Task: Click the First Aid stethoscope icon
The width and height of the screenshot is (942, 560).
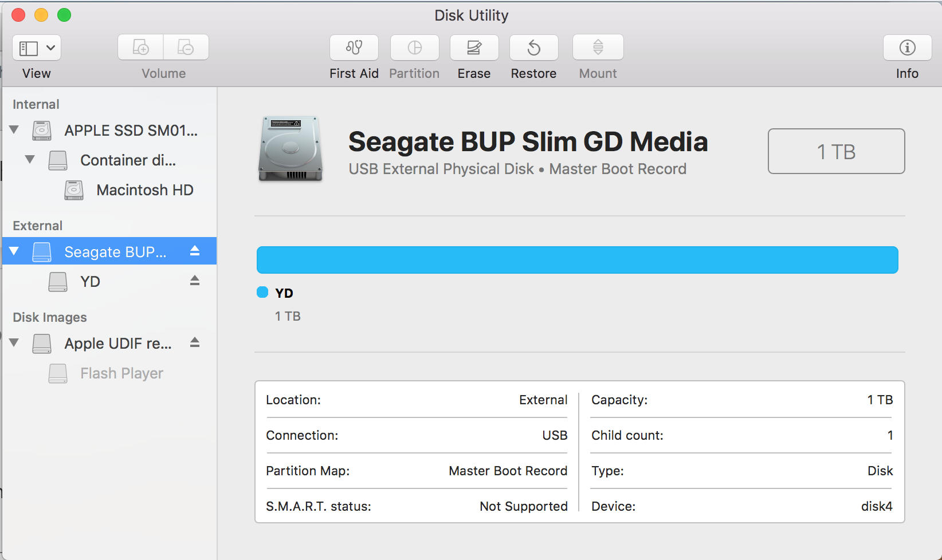Action: coord(354,48)
